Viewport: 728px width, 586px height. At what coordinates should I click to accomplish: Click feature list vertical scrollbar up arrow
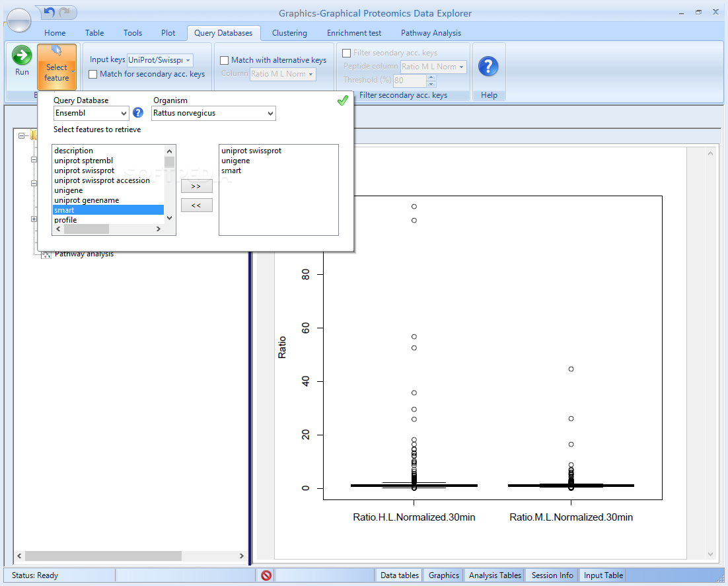coord(170,151)
